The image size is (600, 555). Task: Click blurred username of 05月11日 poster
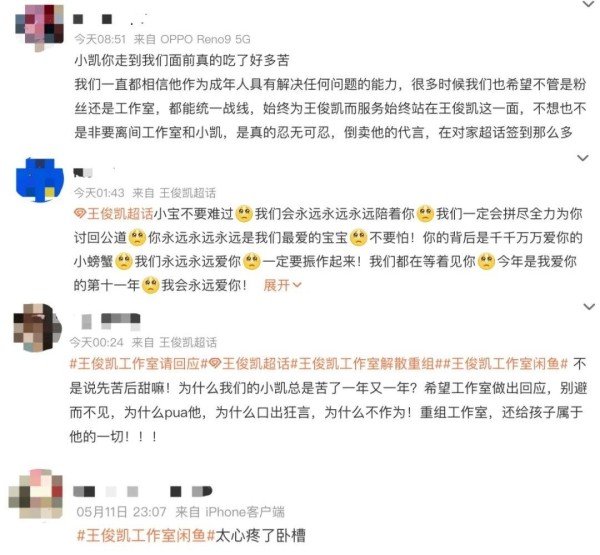click(x=142, y=491)
